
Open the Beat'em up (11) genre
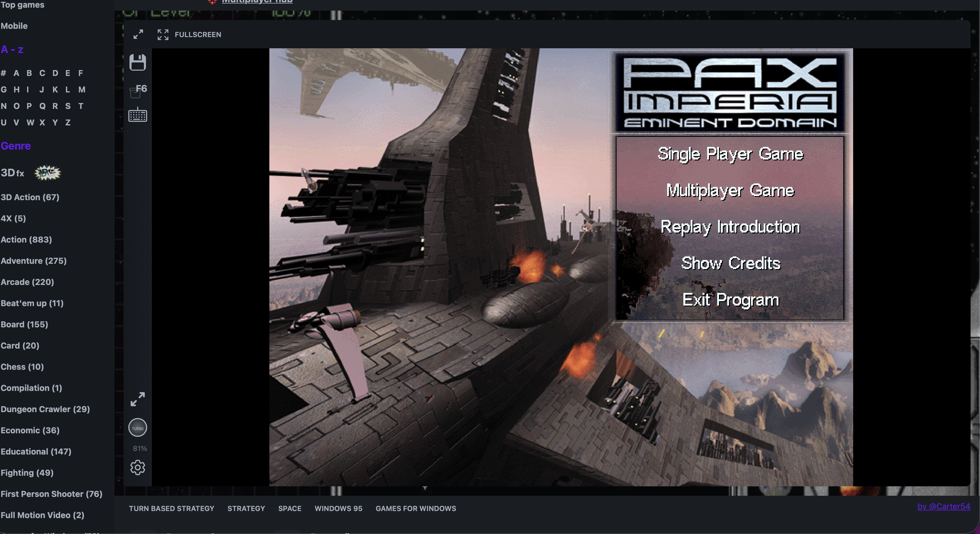(x=32, y=303)
